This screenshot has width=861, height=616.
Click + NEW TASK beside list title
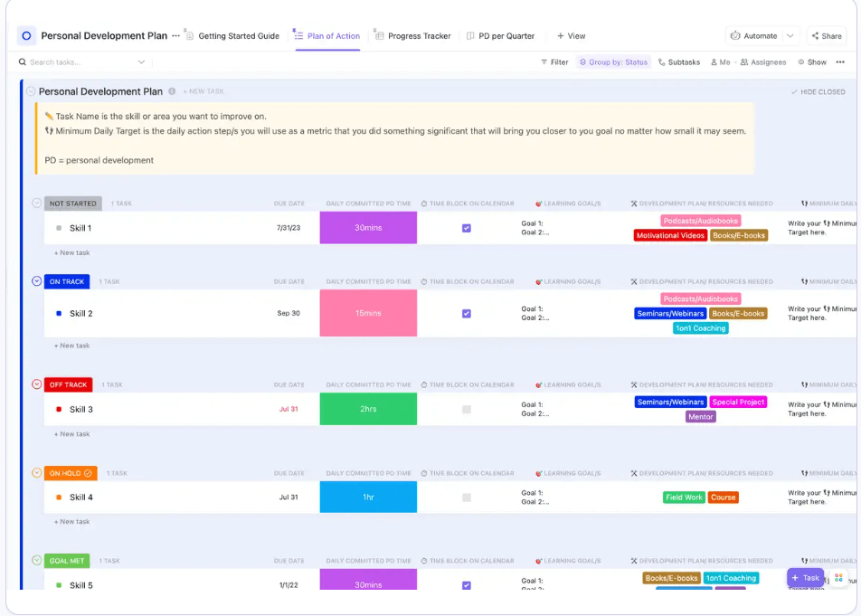click(x=203, y=91)
